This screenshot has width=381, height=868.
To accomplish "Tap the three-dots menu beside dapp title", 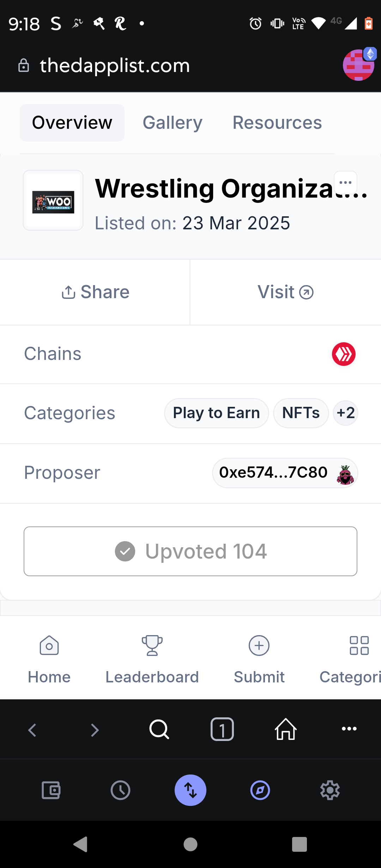I will [345, 182].
